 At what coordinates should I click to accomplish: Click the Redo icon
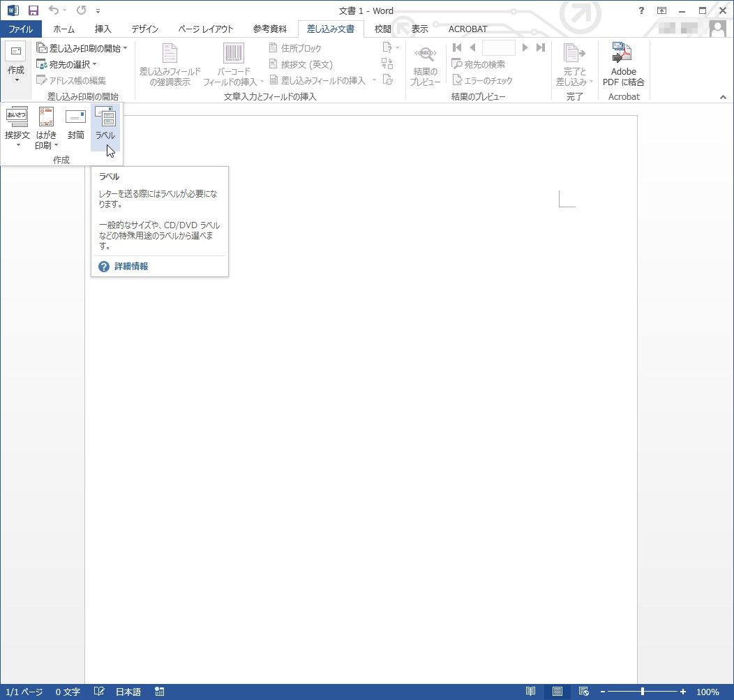coord(82,10)
